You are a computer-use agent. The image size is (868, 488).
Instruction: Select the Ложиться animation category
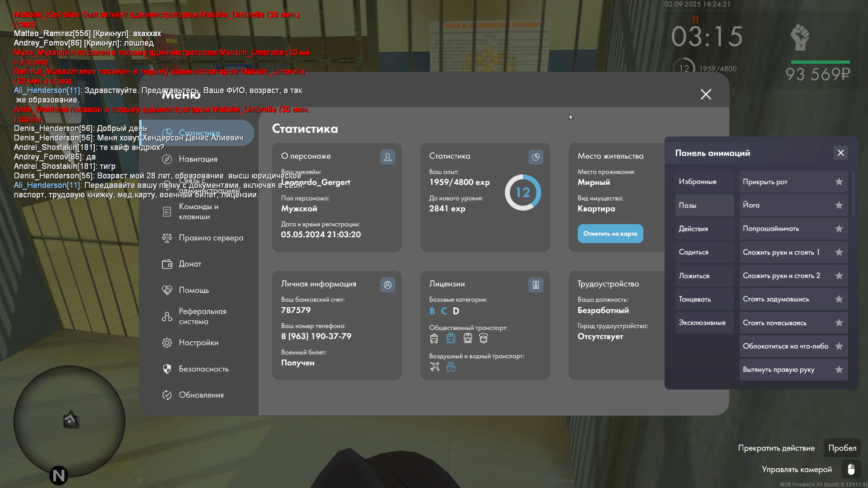704,276
